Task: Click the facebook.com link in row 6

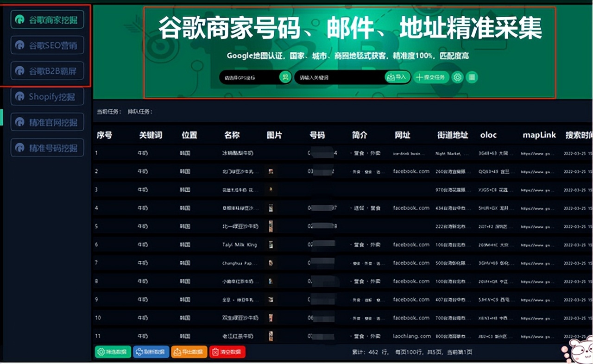Action: point(411,245)
